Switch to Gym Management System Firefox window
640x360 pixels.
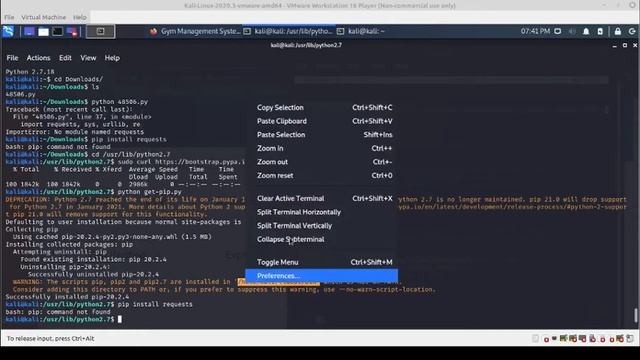(195, 31)
